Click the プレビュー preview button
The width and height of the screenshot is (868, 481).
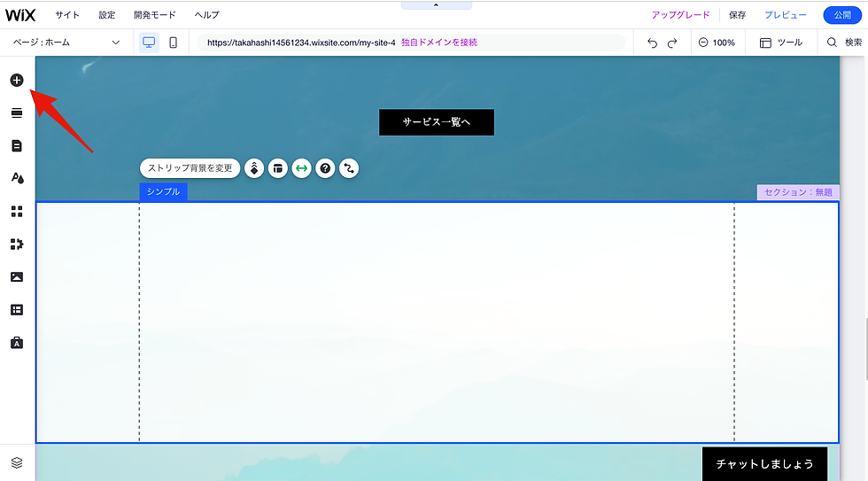pos(786,15)
